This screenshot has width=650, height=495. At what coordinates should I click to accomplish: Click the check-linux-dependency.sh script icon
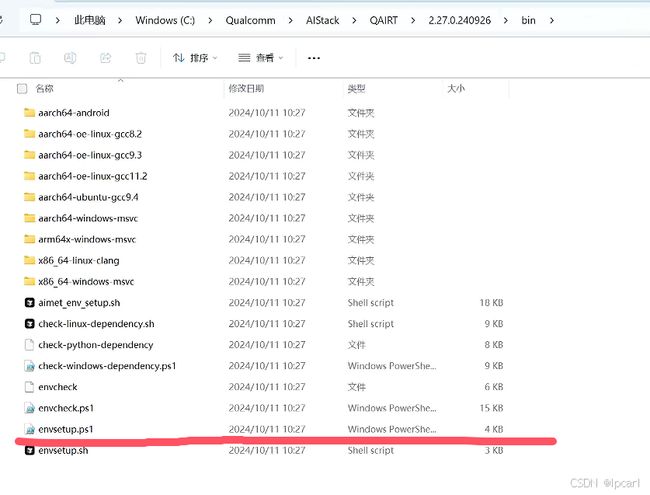[x=29, y=323]
